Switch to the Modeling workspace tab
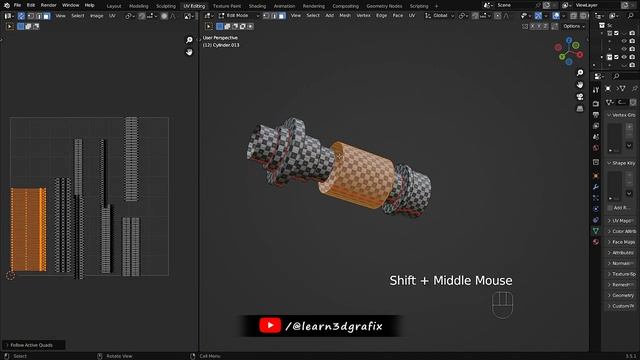The width and height of the screenshot is (640, 360). [x=139, y=6]
